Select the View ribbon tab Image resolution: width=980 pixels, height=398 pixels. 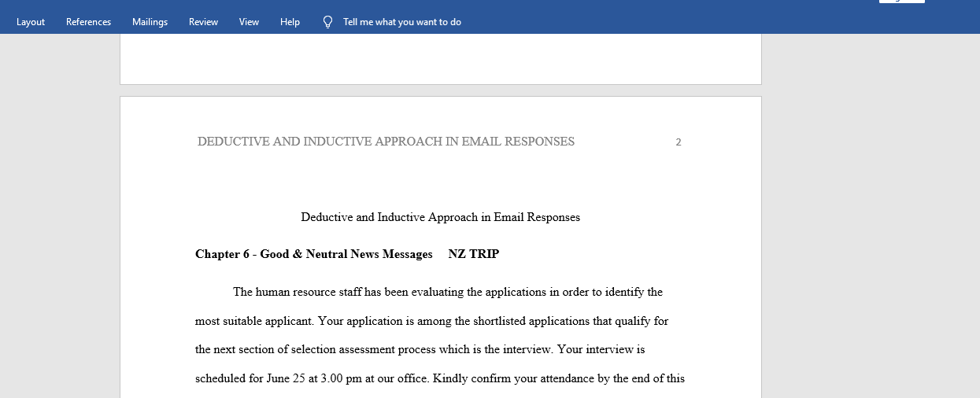[x=249, y=22]
